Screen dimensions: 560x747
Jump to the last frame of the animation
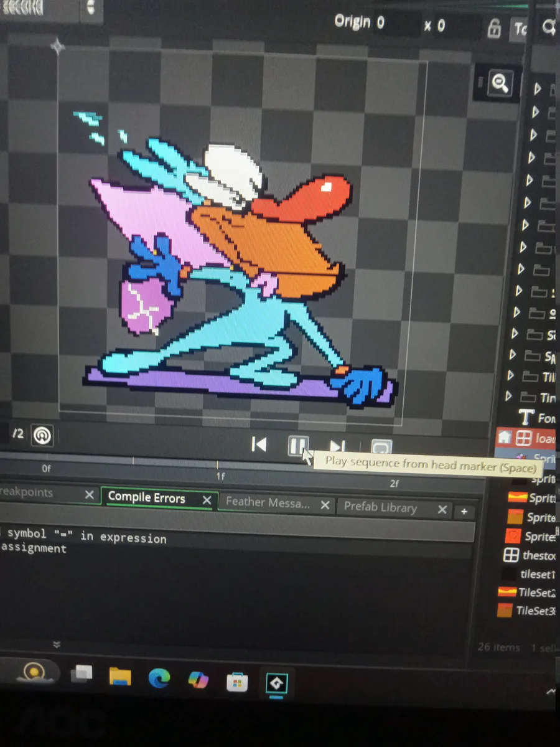pyautogui.click(x=337, y=446)
